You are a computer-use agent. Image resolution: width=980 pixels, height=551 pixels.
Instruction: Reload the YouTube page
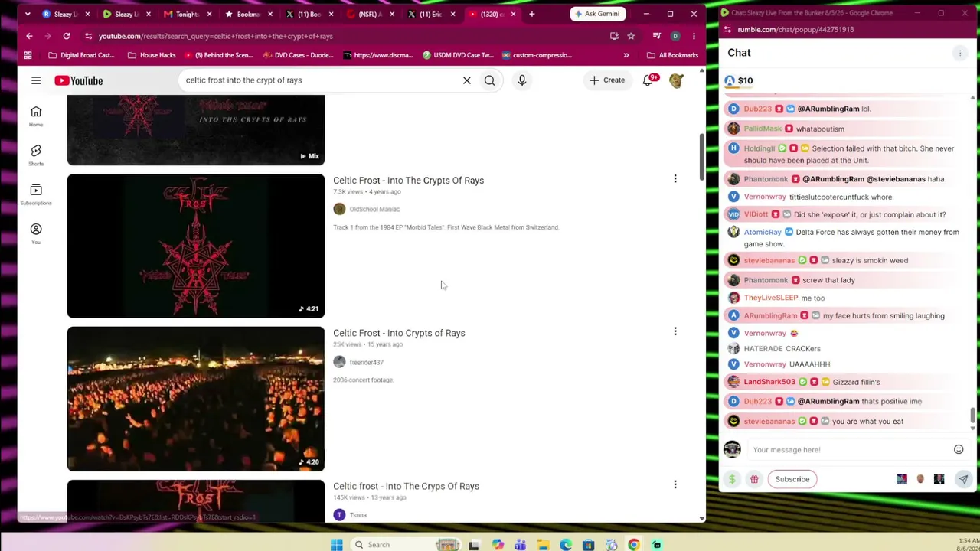pyautogui.click(x=67, y=36)
